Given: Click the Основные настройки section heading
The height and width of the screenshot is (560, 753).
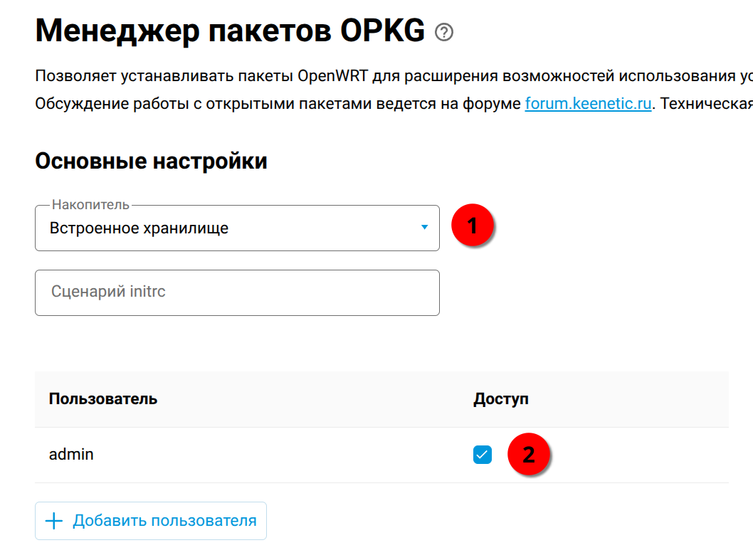Looking at the screenshot, I should pyautogui.click(x=151, y=162).
